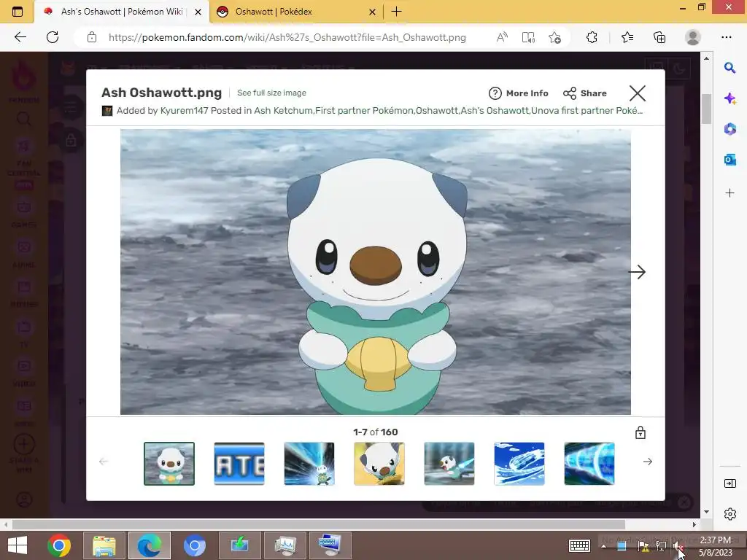Open Chromium icon on taskbar
This screenshot has width=747, height=560.
click(x=194, y=545)
